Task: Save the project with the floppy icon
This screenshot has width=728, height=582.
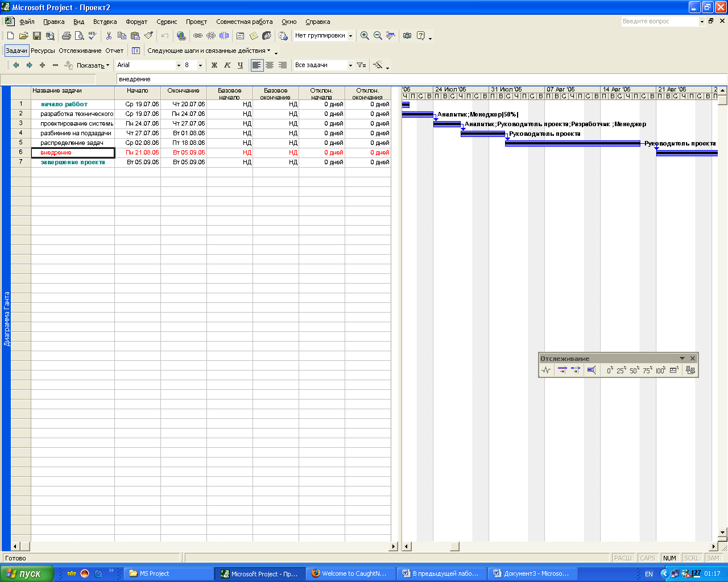Action: 36,36
